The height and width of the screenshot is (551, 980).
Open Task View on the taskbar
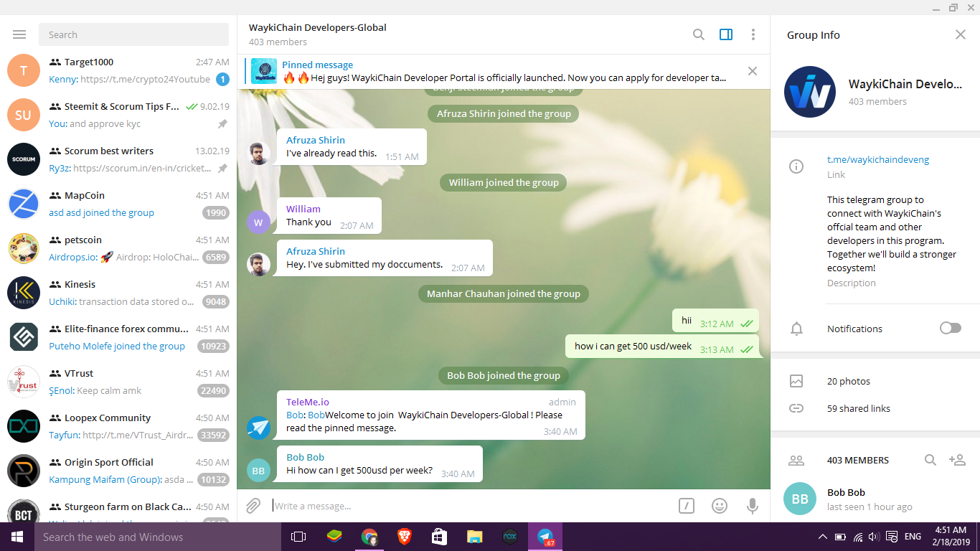pos(298,537)
